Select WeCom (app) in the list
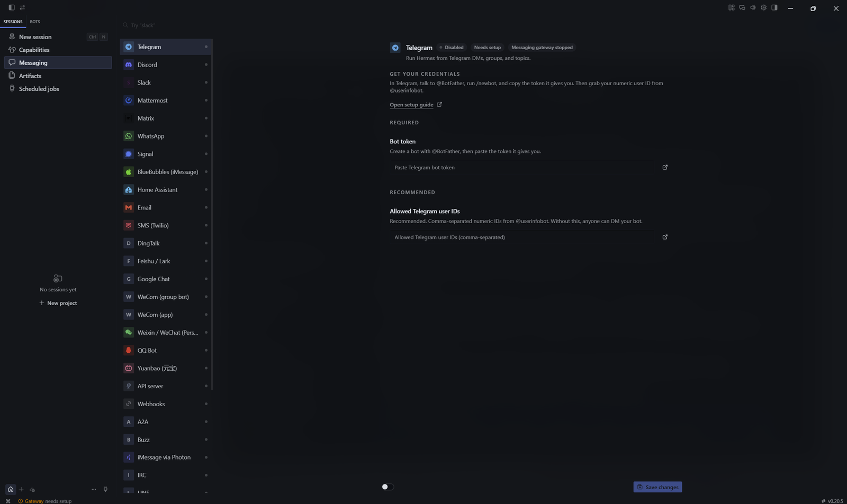The height and width of the screenshot is (504, 847). (x=166, y=315)
